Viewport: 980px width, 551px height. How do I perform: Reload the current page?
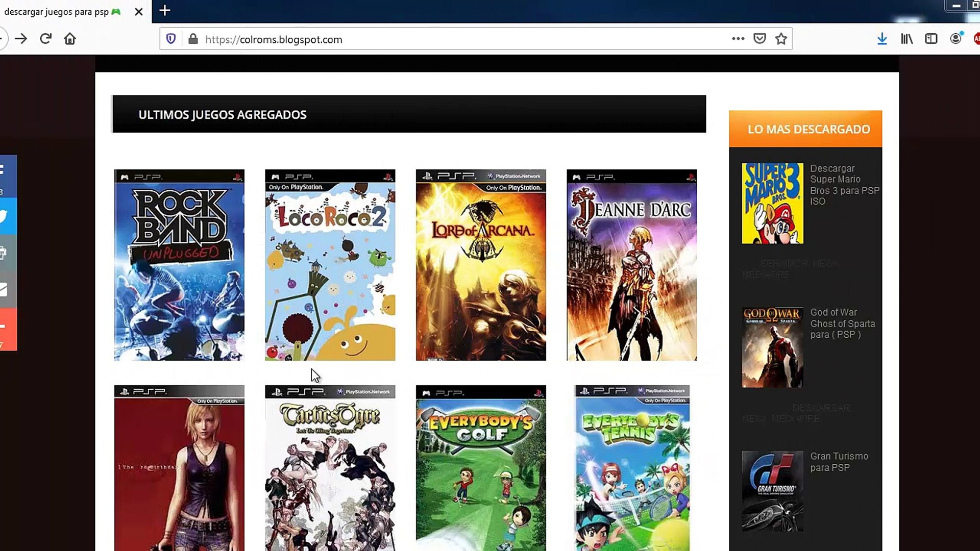(x=45, y=39)
